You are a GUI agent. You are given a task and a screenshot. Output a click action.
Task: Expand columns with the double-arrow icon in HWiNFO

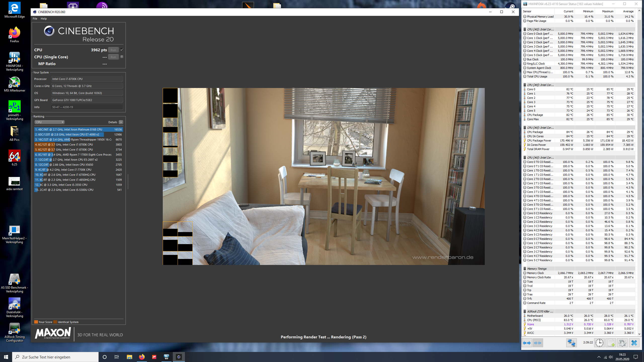tap(526, 342)
